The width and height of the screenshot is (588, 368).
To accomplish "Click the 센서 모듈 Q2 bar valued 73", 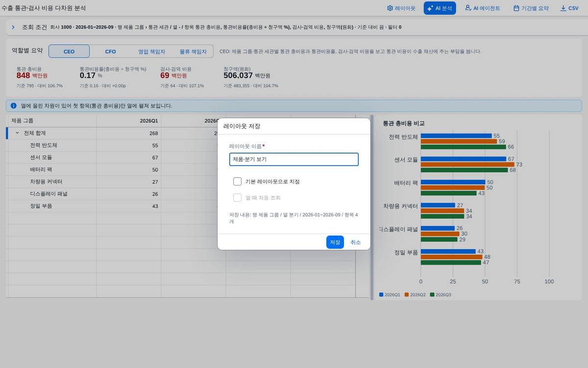I will pos(467,165).
